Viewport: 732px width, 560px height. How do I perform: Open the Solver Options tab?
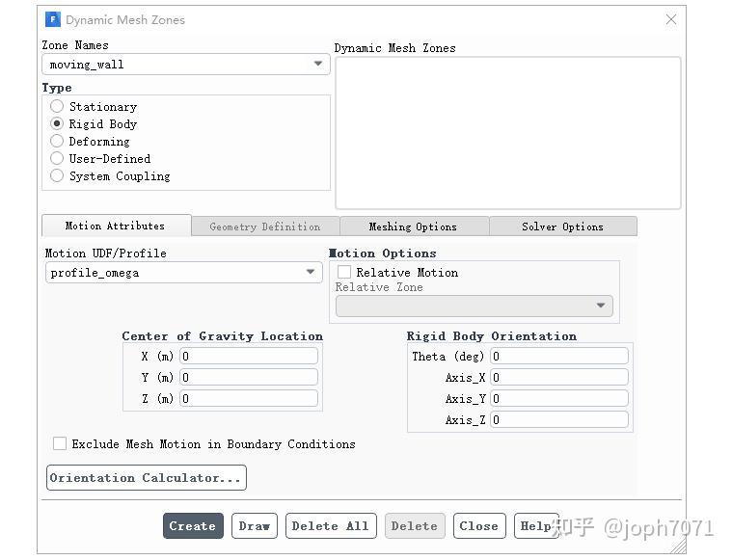point(562,227)
